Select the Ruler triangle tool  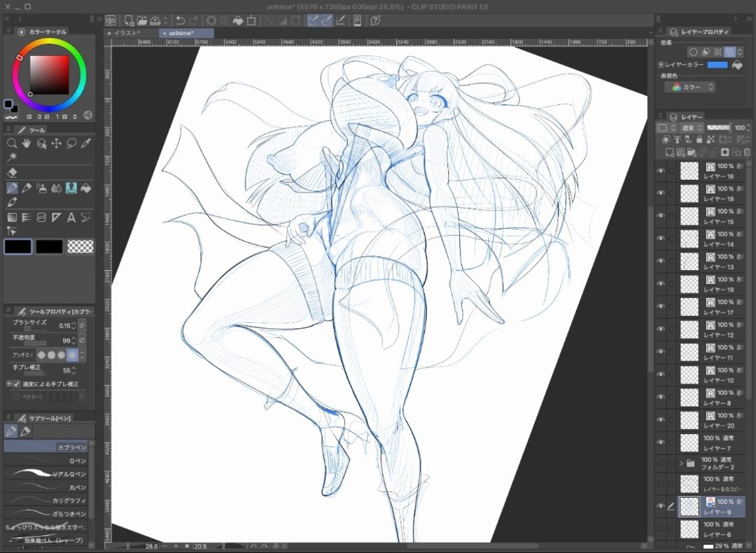point(57,218)
